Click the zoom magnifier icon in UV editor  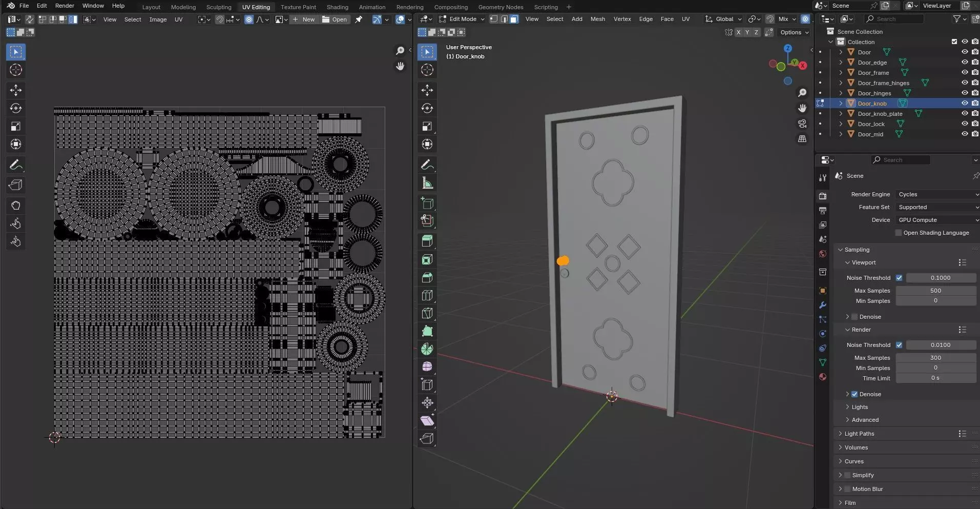pos(400,51)
